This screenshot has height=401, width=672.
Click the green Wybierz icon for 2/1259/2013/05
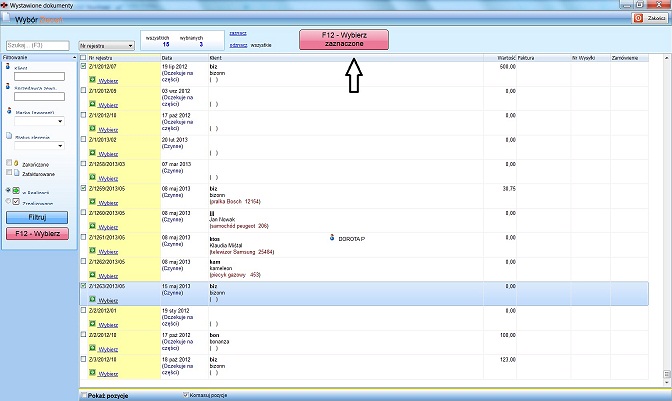pos(92,202)
